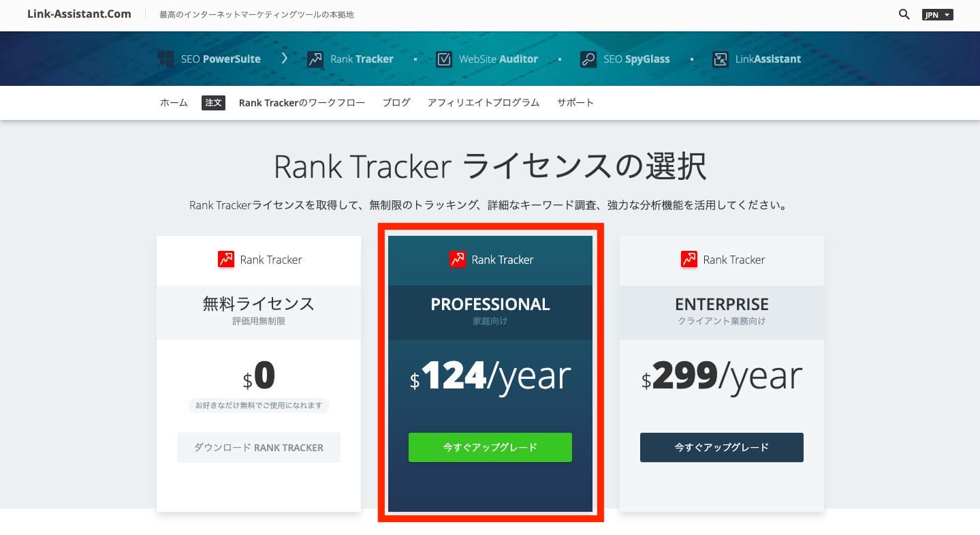This screenshot has height=535, width=980.
Task: Click the Rank Tracker ライセンスの選択 page title
Action: click(490, 166)
